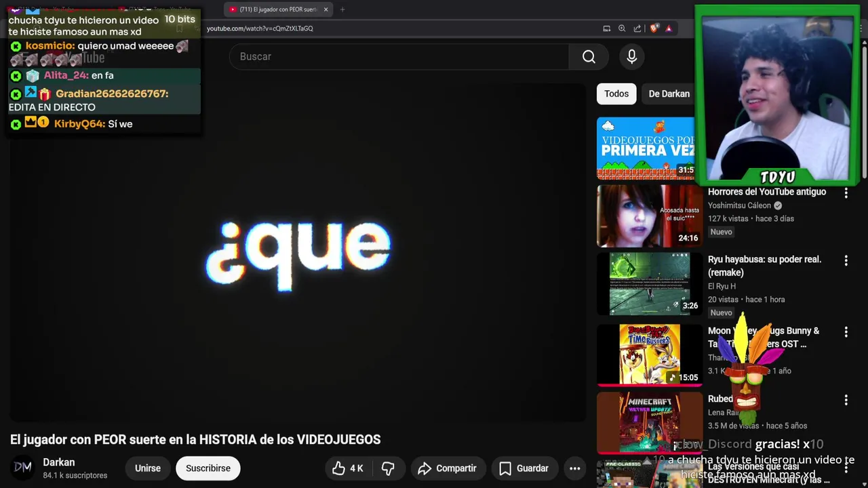
Task: Open Ryu hayabusa video thumbnail
Action: coord(650,284)
